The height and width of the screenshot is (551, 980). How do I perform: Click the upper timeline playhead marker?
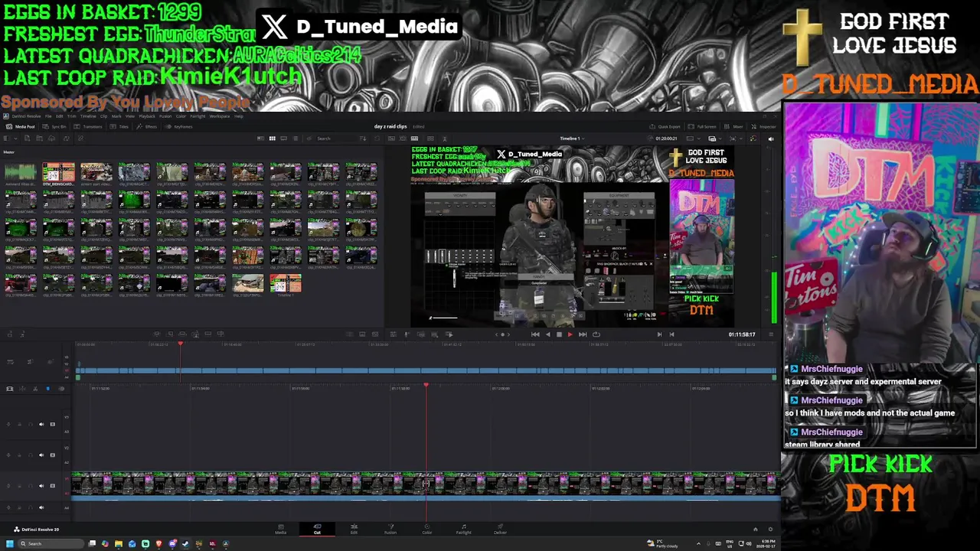point(180,344)
